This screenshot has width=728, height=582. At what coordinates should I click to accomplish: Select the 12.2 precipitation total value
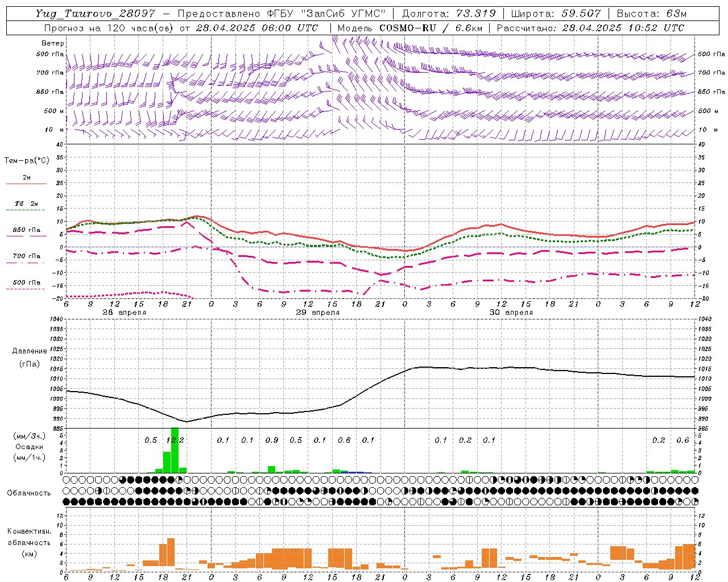point(175,440)
